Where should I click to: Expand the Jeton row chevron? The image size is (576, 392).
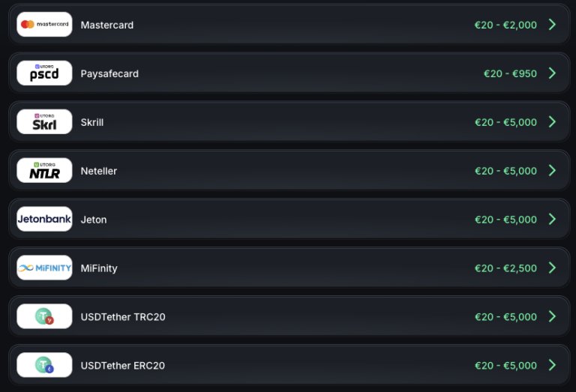552,220
